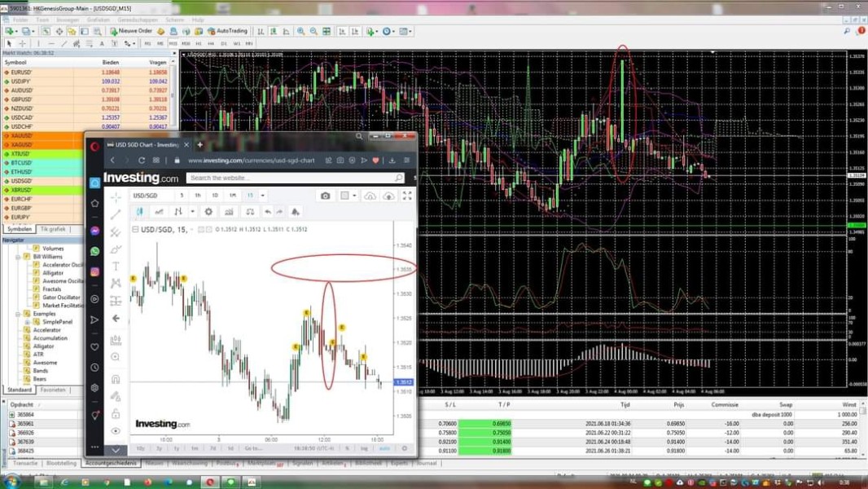This screenshot has width=868, height=489.
Task: Reload the Investing.com page
Action: click(x=141, y=160)
